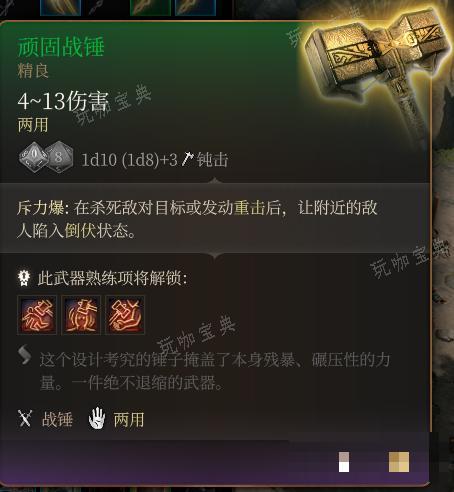The width and height of the screenshot is (454, 492).
Task: Click the weapon proficiency badge icon
Action: click(x=24, y=278)
